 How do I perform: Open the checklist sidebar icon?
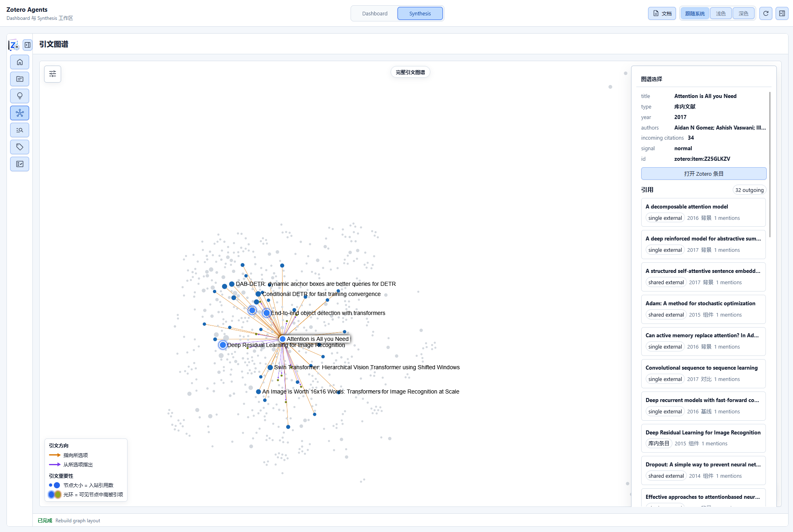click(x=19, y=164)
